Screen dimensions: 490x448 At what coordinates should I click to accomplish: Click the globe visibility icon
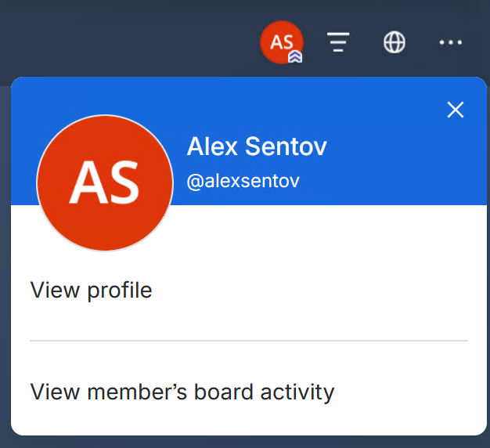pos(395,42)
